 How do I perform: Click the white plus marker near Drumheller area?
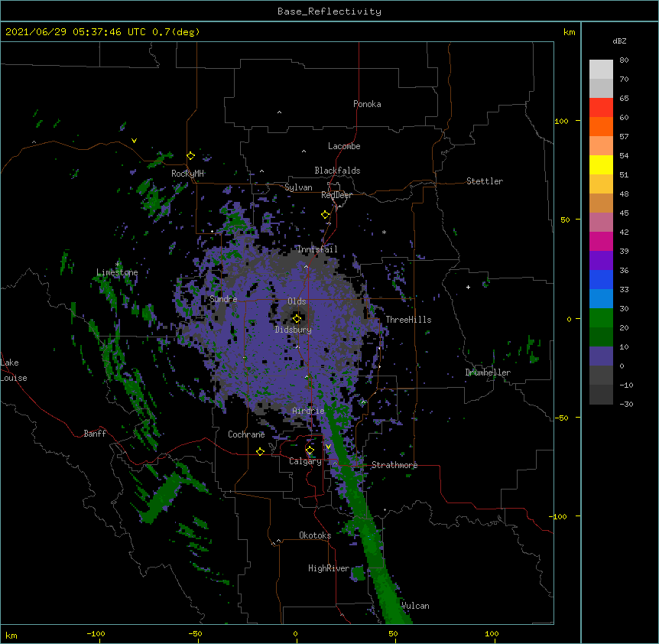(468, 287)
